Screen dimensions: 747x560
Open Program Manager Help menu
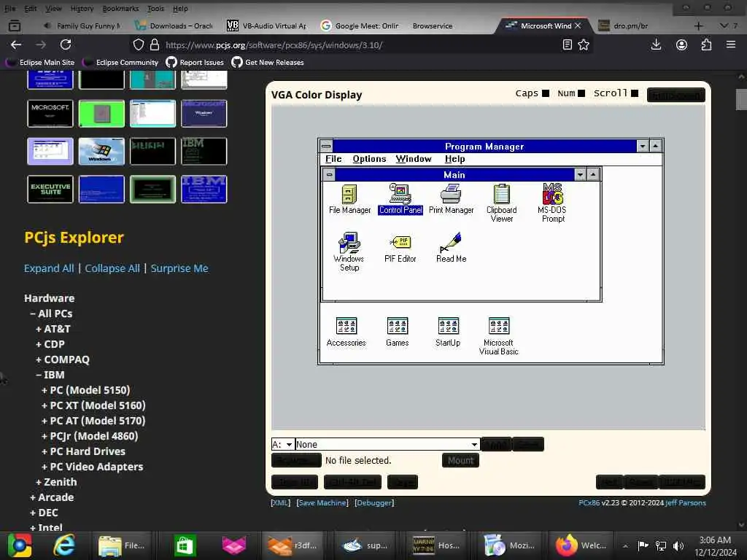[455, 159]
